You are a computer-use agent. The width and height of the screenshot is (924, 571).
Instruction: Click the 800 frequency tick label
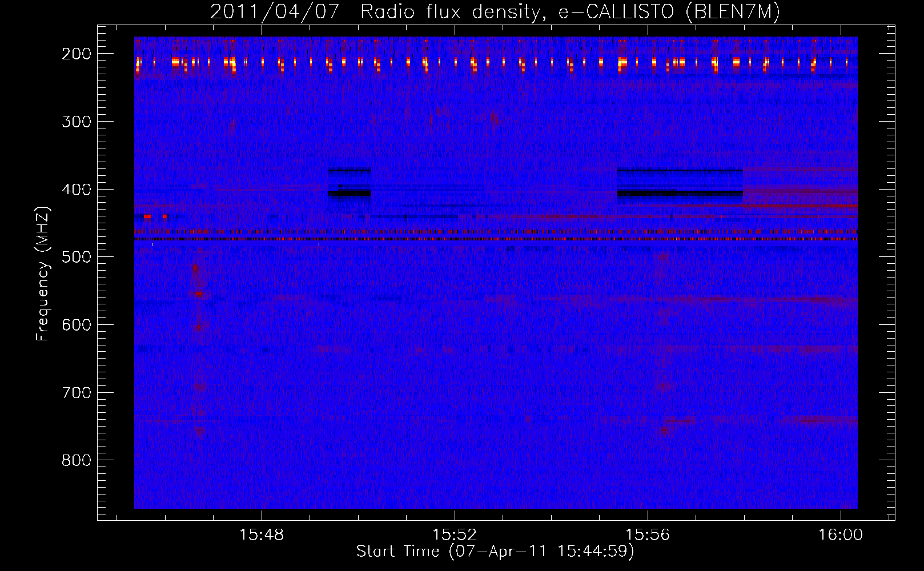click(76, 460)
